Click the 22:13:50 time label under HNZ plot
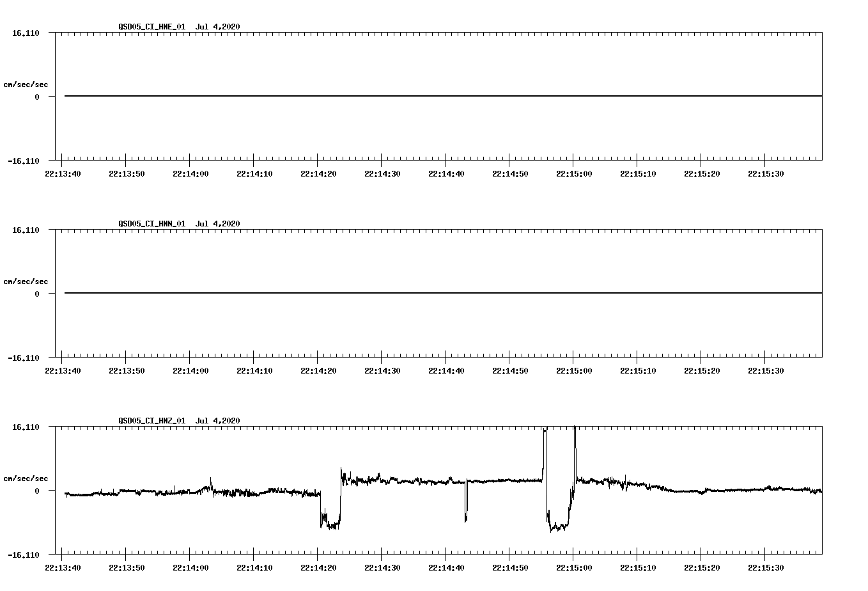 (x=127, y=567)
